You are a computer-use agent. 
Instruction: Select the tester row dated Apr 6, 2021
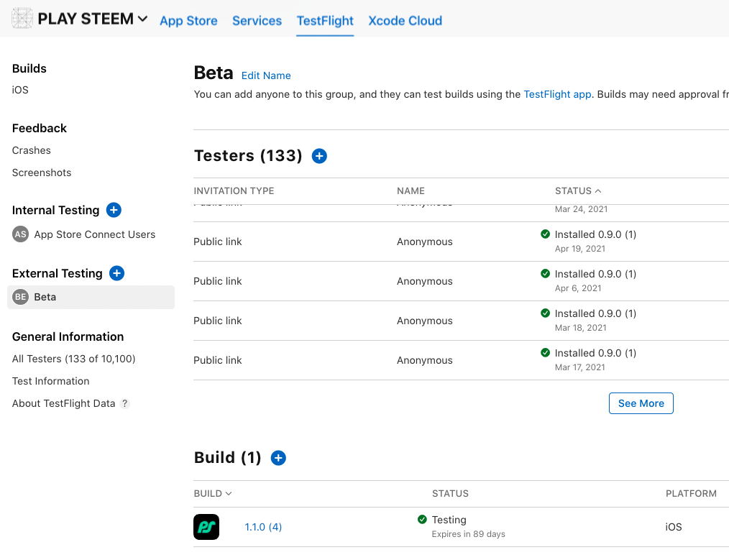click(x=462, y=281)
